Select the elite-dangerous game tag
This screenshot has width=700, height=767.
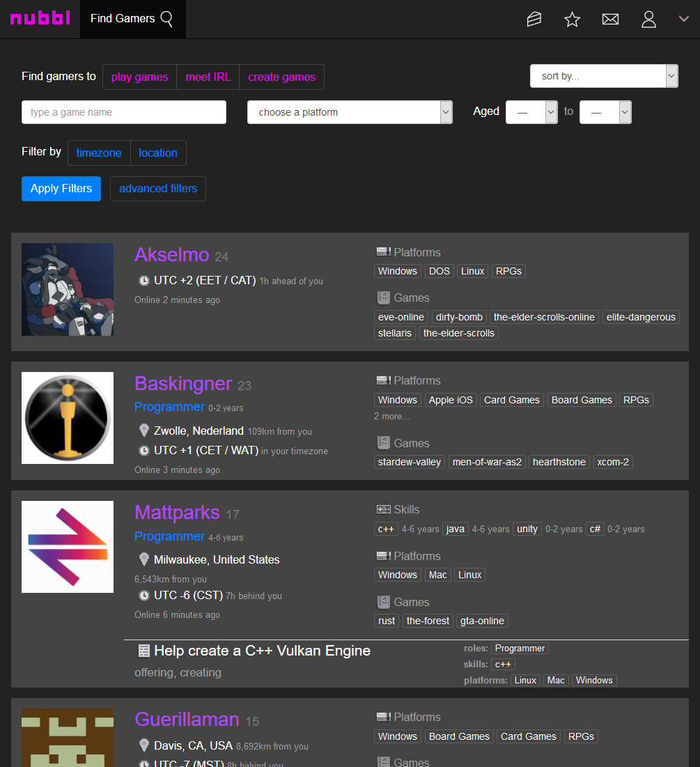pyautogui.click(x=641, y=317)
